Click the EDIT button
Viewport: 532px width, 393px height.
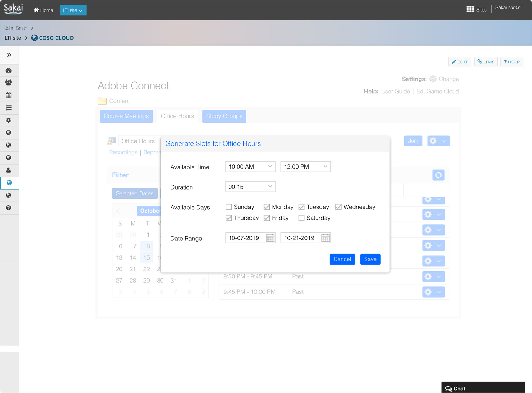[x=460, y=62]
